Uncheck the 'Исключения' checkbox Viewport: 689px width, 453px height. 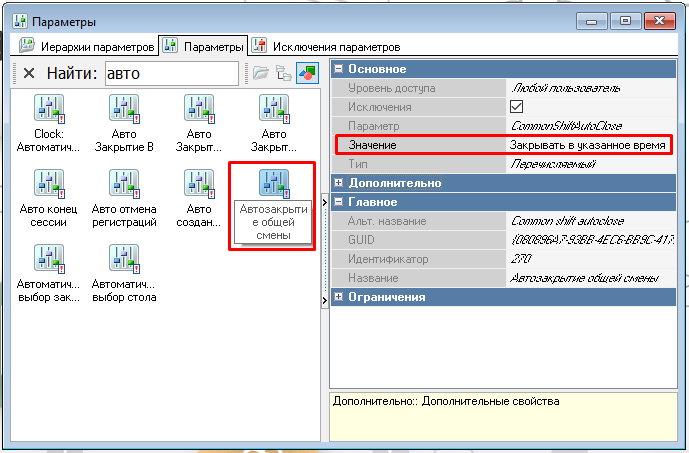point(517,107)
